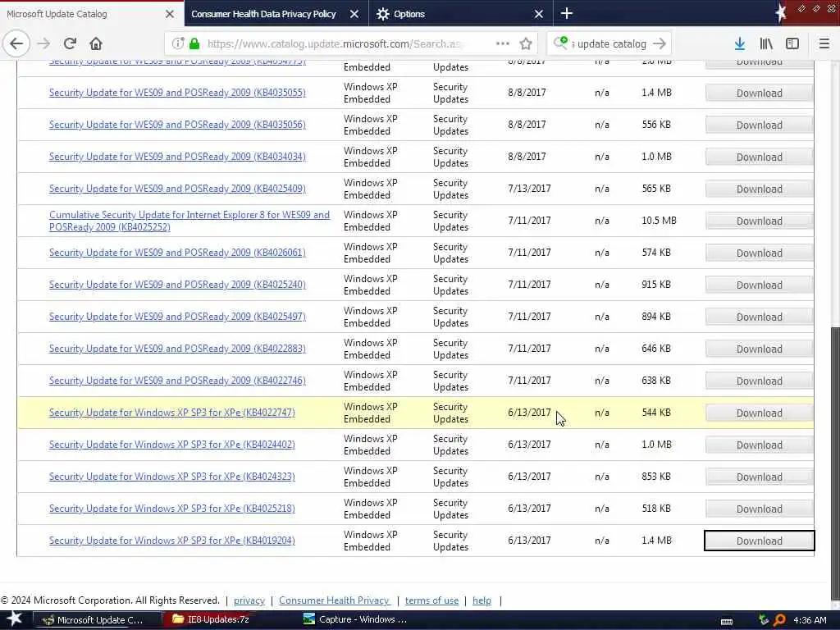Click the 544 KB size cell

(656, 413)
